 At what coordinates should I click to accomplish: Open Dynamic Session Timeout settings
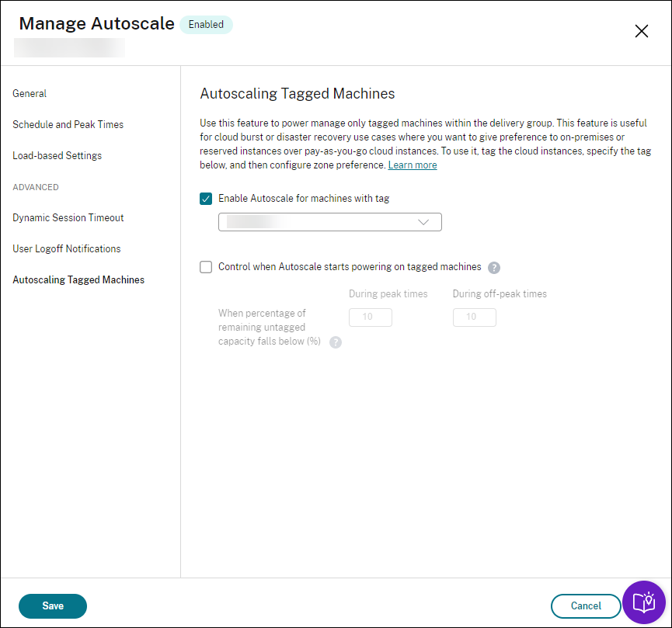click(x=68, y=217)
